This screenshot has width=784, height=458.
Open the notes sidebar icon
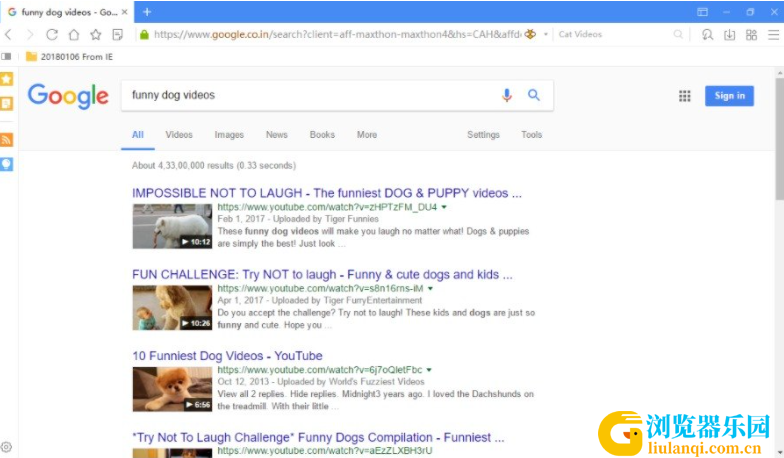click(6, 104)
